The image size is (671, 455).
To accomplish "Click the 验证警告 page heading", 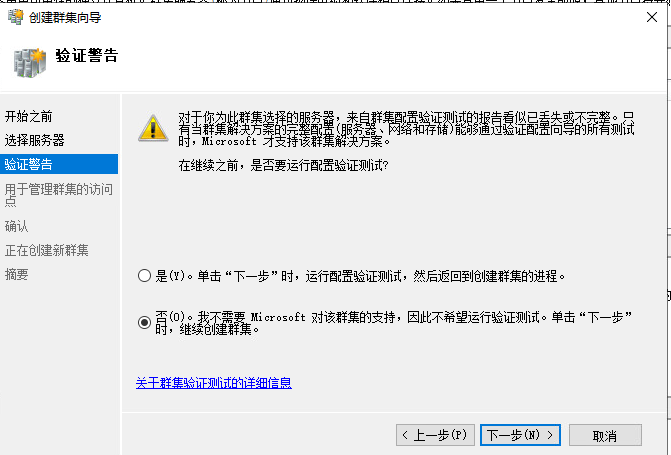I will point(86,56).
